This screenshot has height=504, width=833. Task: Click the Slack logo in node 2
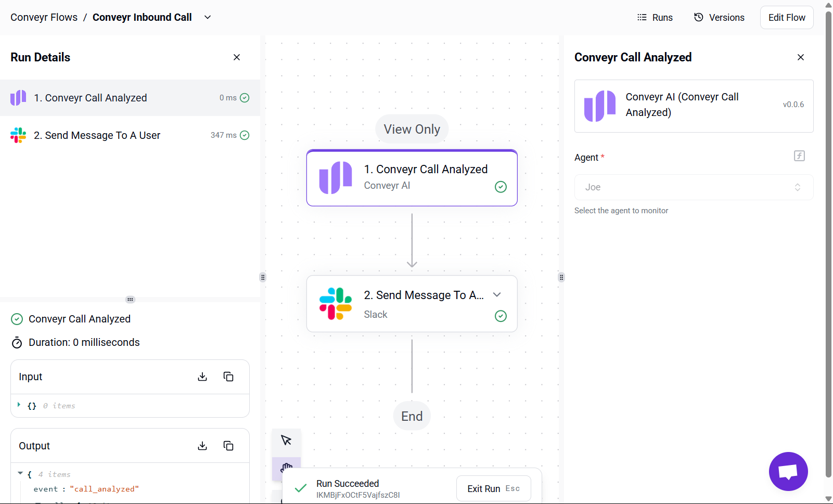pyautogui.click(x=336, y=304)
